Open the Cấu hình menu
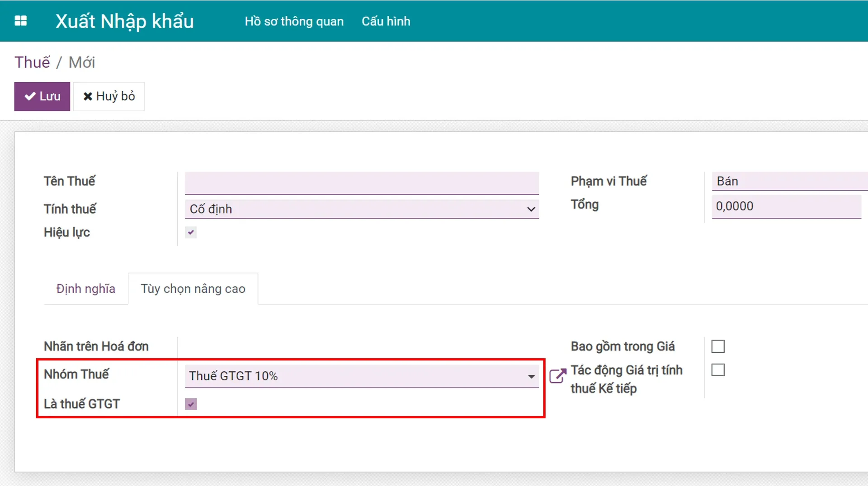The width and height of the screenshot is (868, 486). pyautogui.click(x=386, y=21)
